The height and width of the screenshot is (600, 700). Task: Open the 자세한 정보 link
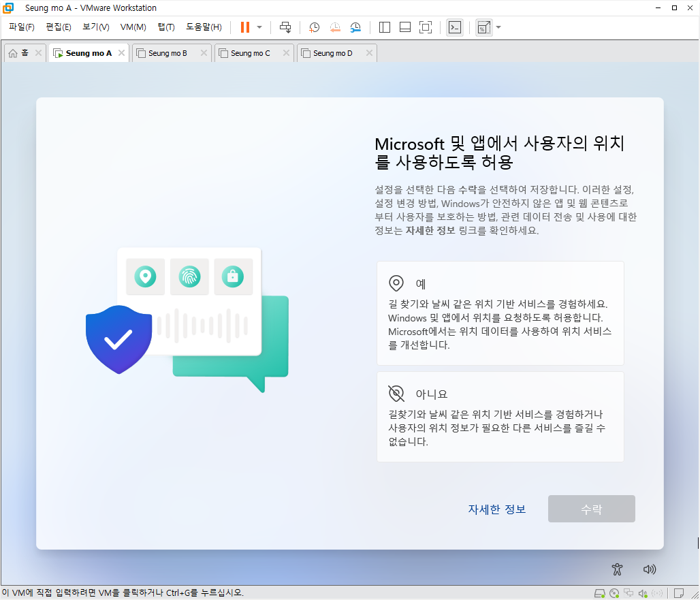[x=497, y=509]
